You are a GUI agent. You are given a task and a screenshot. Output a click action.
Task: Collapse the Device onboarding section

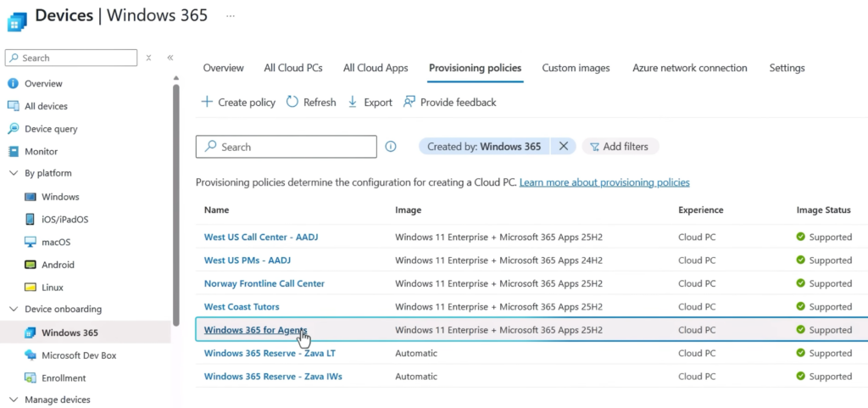pyautogui.click(x=13, y=309)
